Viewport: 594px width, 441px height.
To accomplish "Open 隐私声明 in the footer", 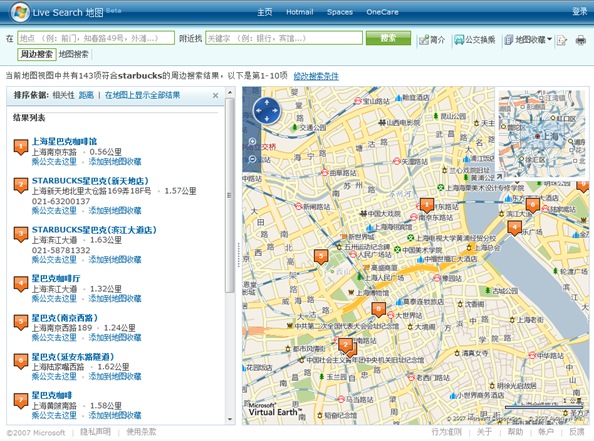I will point(95,432).
